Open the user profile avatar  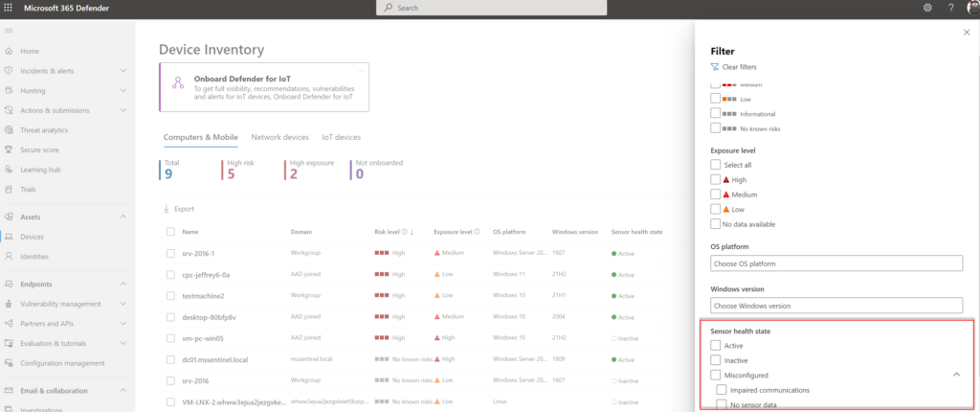tap(972, 7)
